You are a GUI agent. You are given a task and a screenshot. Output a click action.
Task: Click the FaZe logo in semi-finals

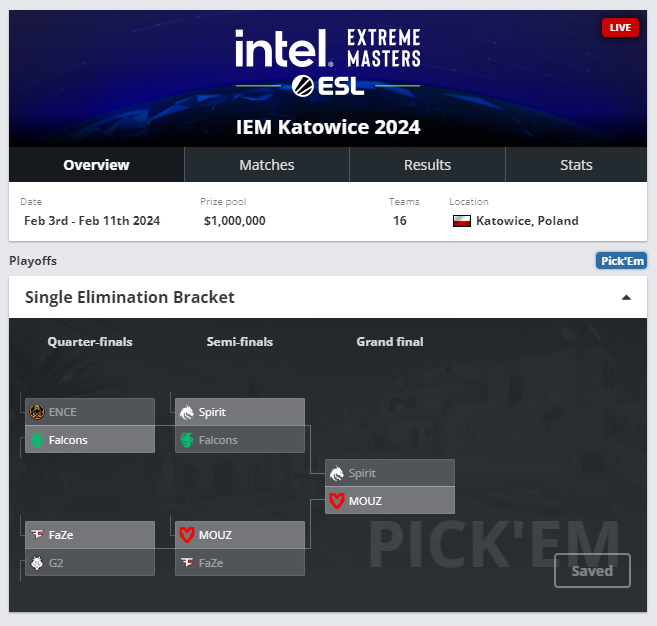[187, 563]
